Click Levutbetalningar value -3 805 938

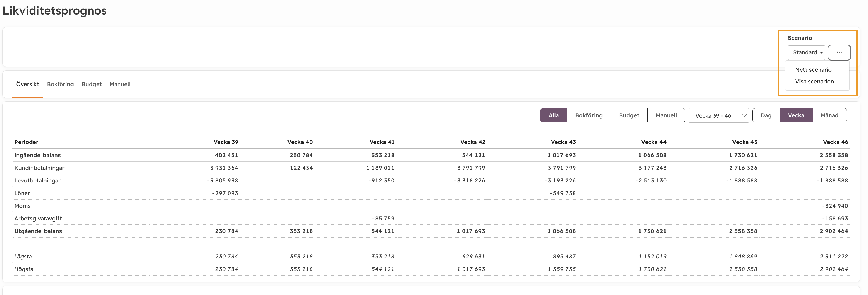pos(222,181)
